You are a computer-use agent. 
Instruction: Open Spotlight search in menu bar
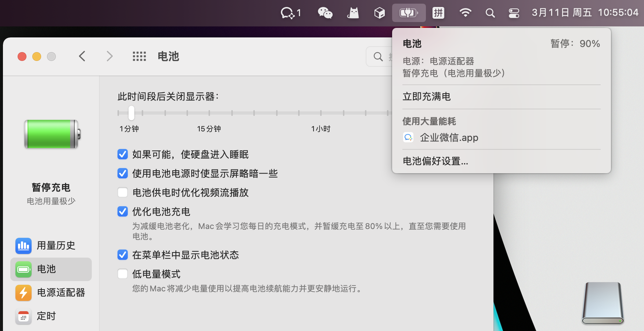(490, 13)
